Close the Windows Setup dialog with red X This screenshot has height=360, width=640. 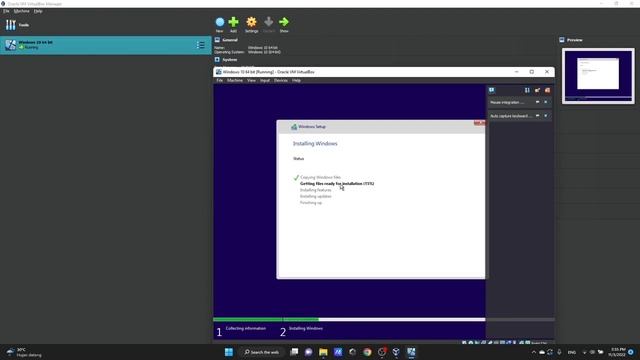click(480, 122)
